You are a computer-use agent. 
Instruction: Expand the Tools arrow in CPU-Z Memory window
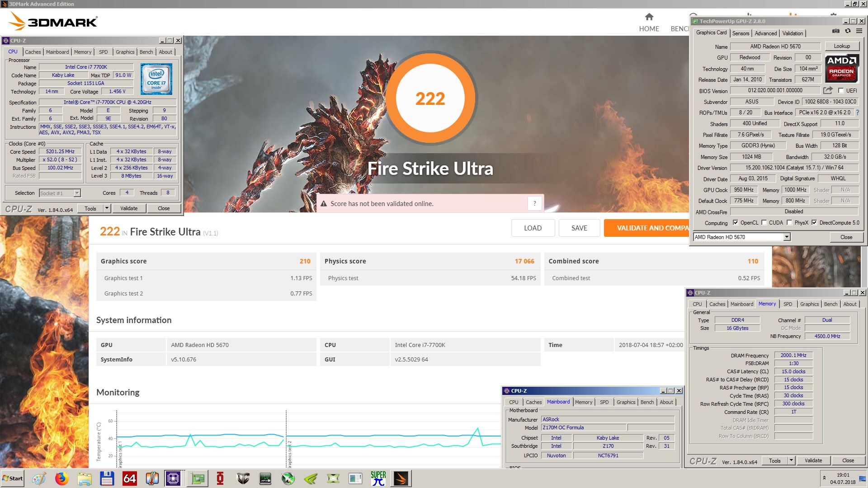tap(791, 460)
